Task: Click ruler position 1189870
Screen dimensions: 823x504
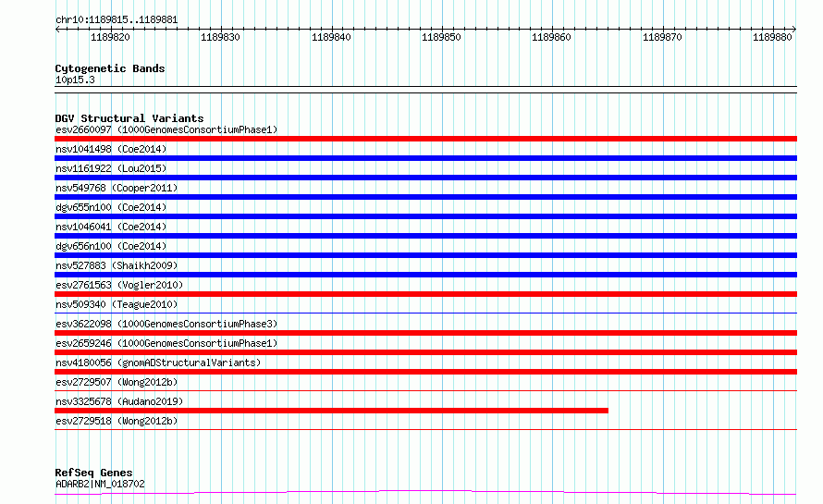Action: coord(662,37)
